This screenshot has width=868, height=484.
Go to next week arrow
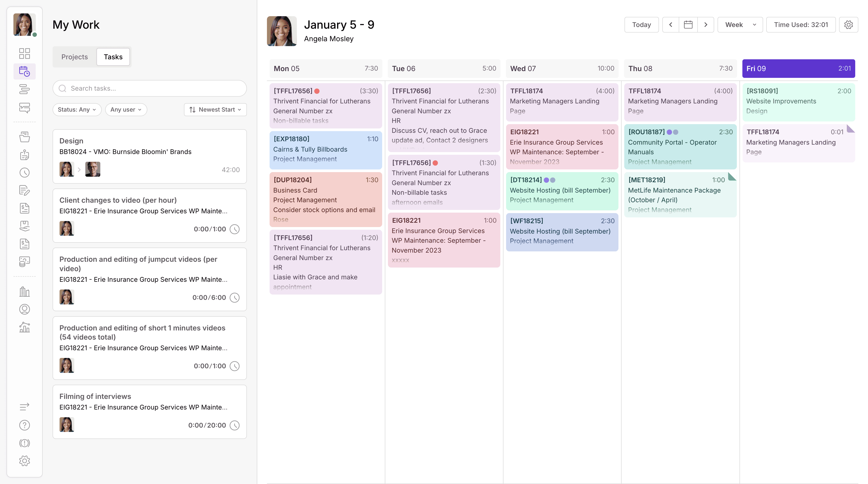[x=705, y=25]
